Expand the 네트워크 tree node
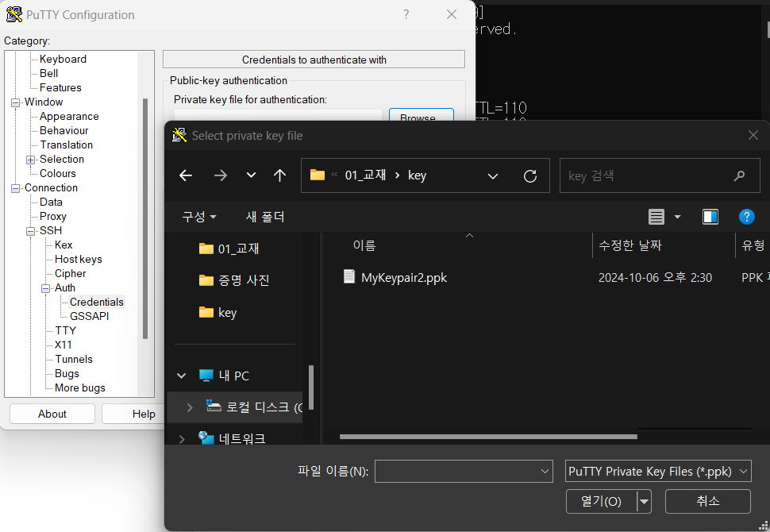The width and height of the screenshot is (770, 532). (181, 438)
